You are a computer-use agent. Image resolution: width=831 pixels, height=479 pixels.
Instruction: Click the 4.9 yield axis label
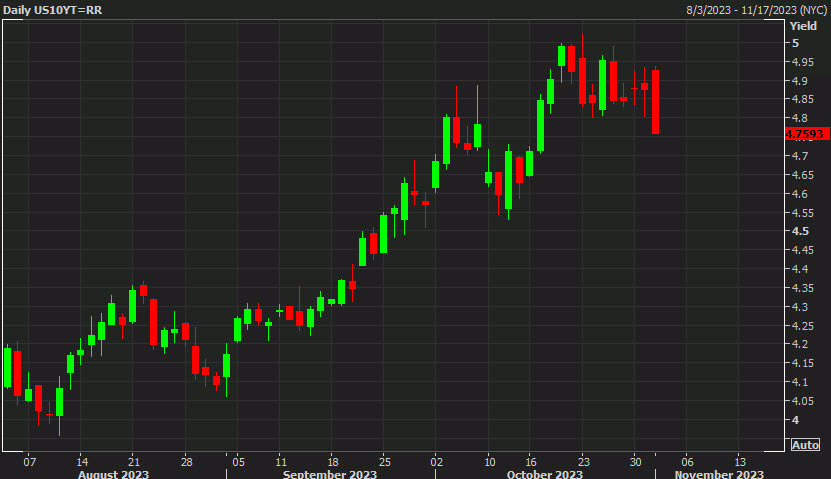tap(800, 81)
